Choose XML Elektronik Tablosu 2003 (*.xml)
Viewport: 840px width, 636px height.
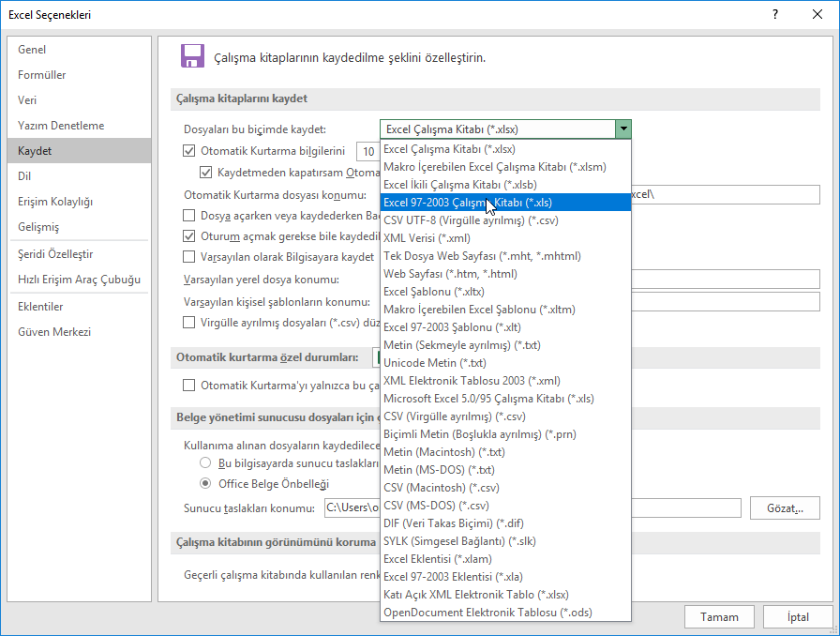click(x=505, y=381)
